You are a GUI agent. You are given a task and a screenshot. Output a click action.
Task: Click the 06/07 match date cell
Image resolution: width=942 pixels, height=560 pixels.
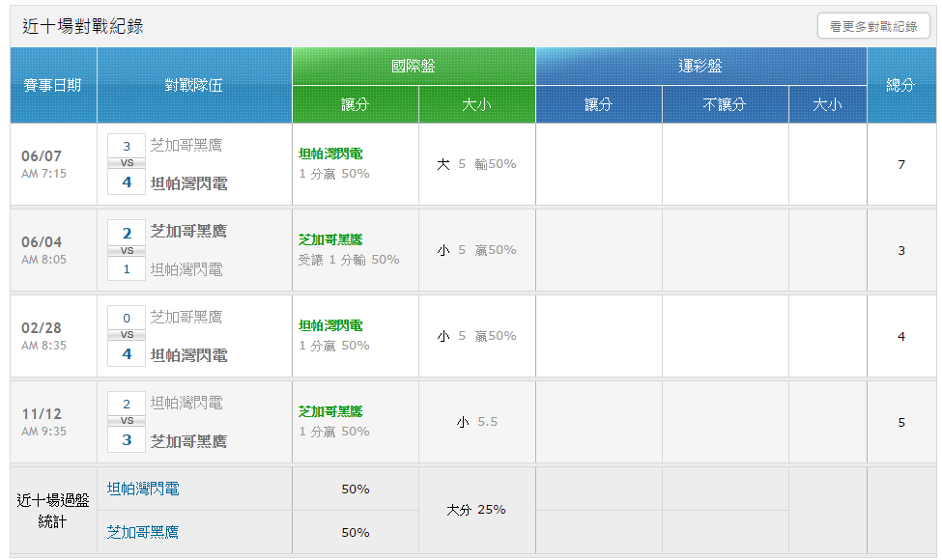pos(42,155)
